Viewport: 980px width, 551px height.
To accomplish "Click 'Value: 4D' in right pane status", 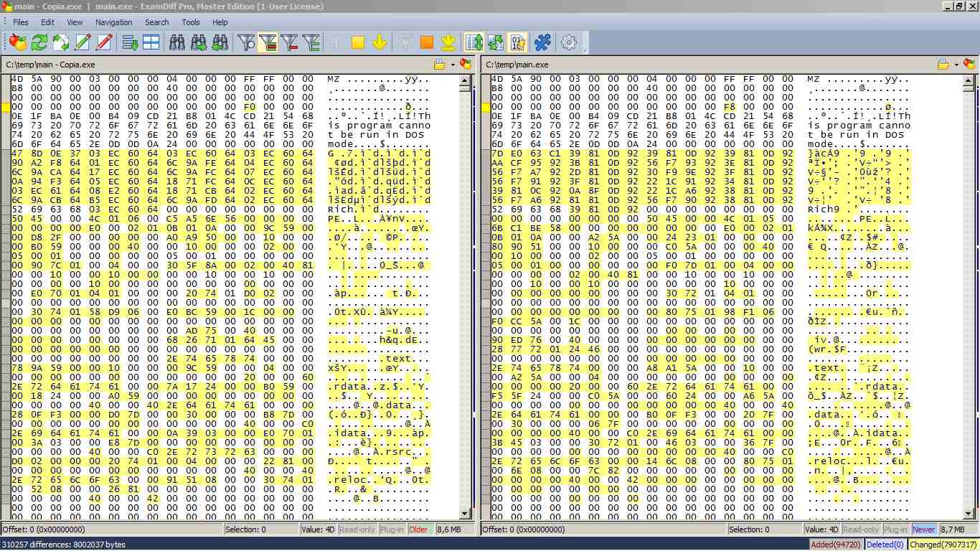I will point(821,529).
